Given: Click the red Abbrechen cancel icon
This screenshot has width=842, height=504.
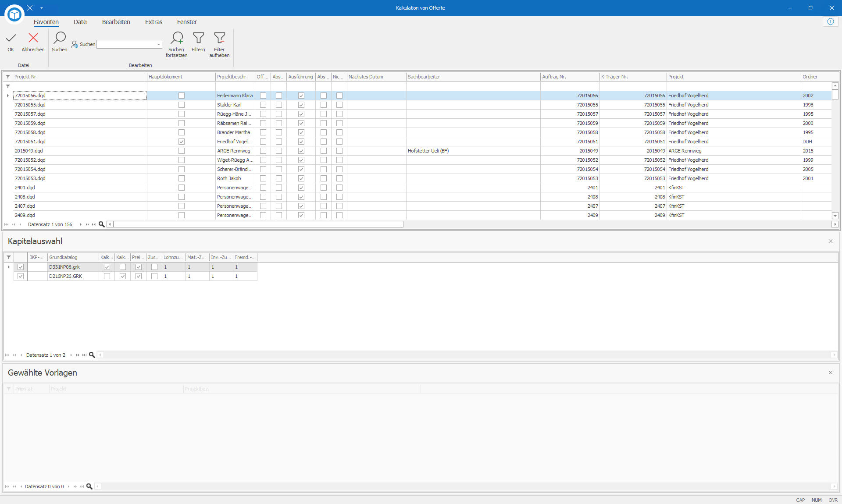Looking at the screenshot, I should point(33,38).
